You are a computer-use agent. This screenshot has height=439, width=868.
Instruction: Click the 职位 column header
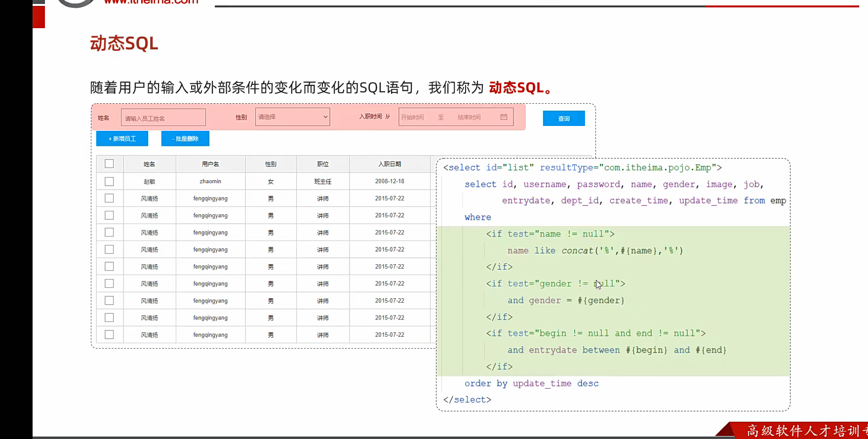pyautogui.click(x=323, y=164)
